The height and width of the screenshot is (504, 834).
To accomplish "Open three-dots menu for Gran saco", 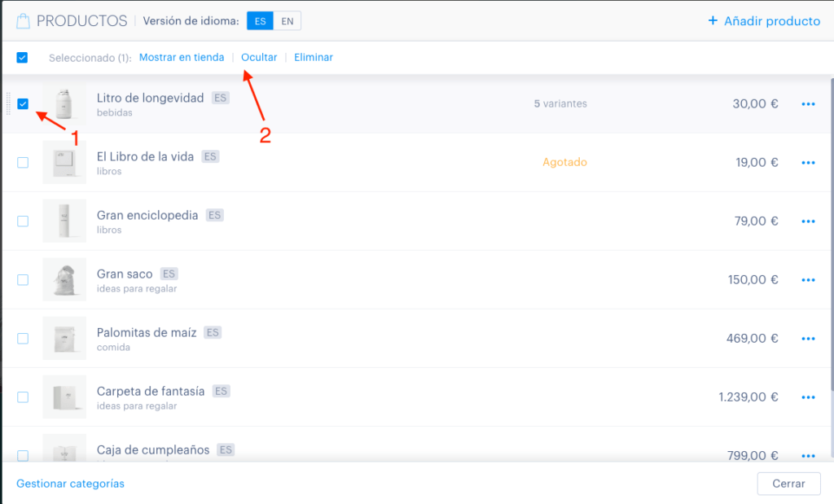I will point(808,280).
